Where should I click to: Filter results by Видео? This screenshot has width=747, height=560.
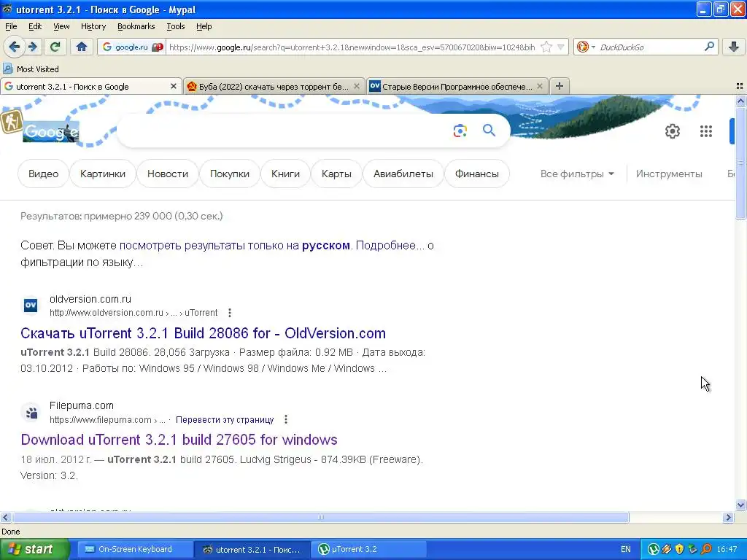[x=43, y=174]
